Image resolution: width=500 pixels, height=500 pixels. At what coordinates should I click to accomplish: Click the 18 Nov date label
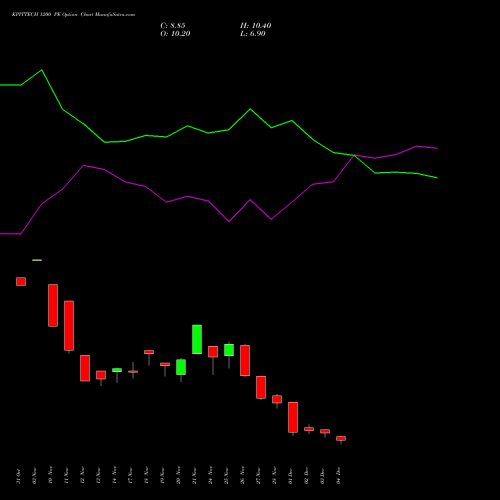coord(146,476)
